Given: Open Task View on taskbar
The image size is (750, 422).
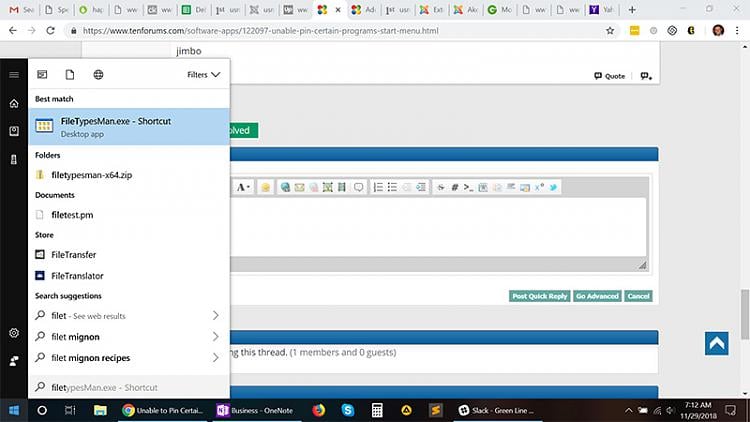Looking at the screenshot, I should point(70,410).
